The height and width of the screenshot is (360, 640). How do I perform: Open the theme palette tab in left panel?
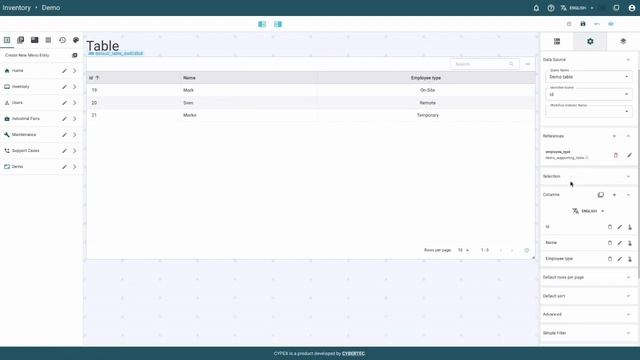click(76, 40)
